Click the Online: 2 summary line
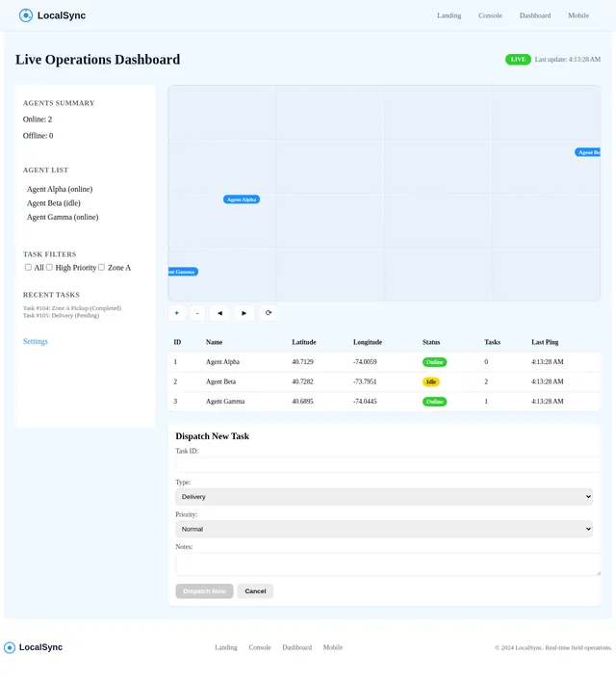This screenshot has width=616, height=681. click(38, 119)
